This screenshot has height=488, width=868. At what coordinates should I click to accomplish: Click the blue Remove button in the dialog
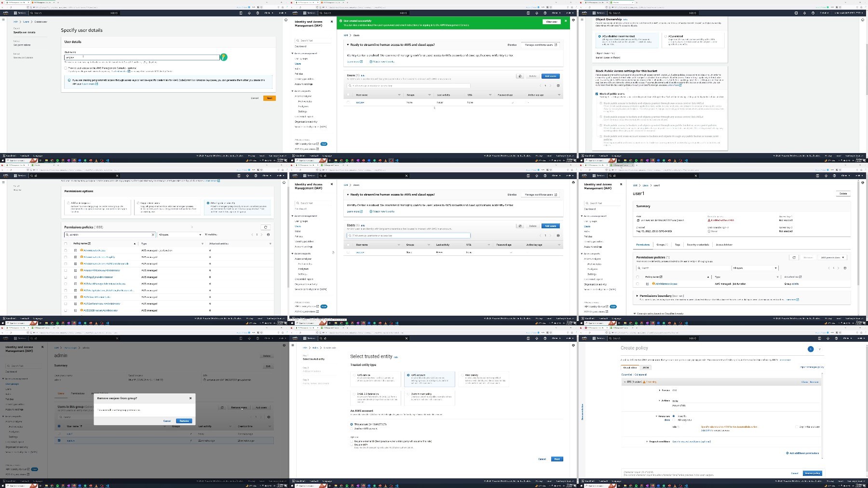[184, 421]
